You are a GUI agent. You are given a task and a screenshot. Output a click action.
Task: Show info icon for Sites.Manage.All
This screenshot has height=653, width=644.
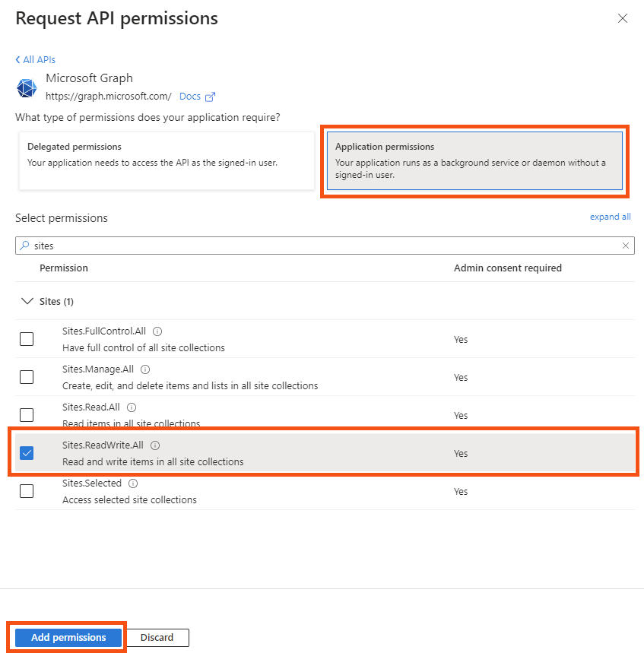tap(145, 369)
